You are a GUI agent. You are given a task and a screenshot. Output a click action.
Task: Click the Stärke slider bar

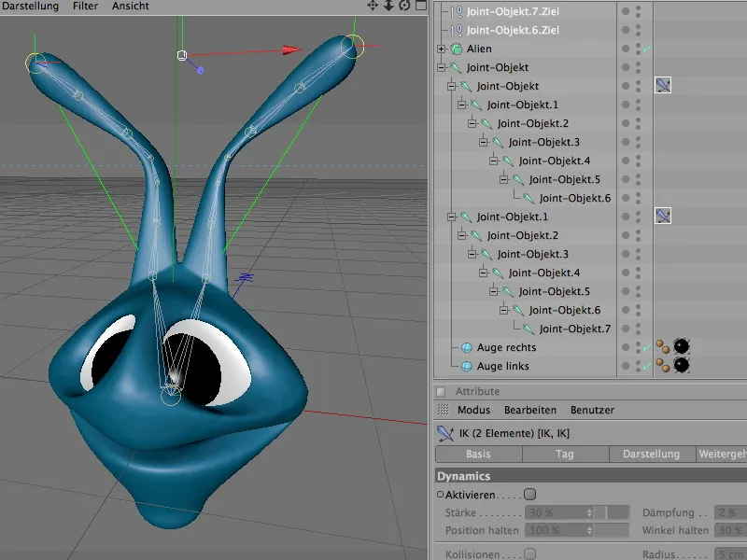point(613,512)
